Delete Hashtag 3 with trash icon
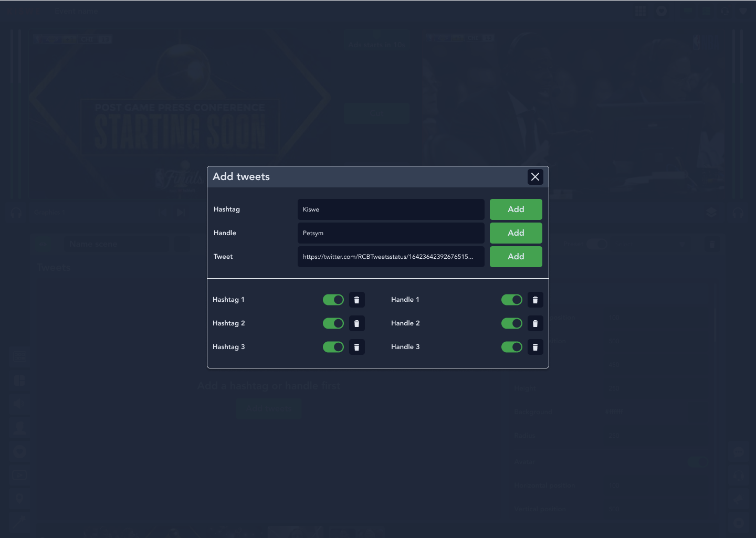The image size is (756, 538). click(x=357, y=347)
